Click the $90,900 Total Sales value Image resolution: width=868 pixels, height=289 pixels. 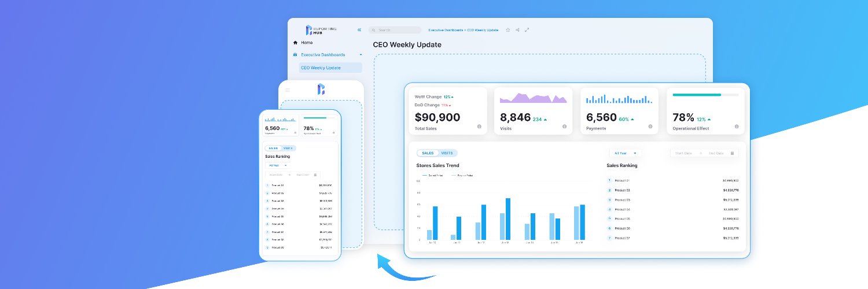click(x=437, y=117)
